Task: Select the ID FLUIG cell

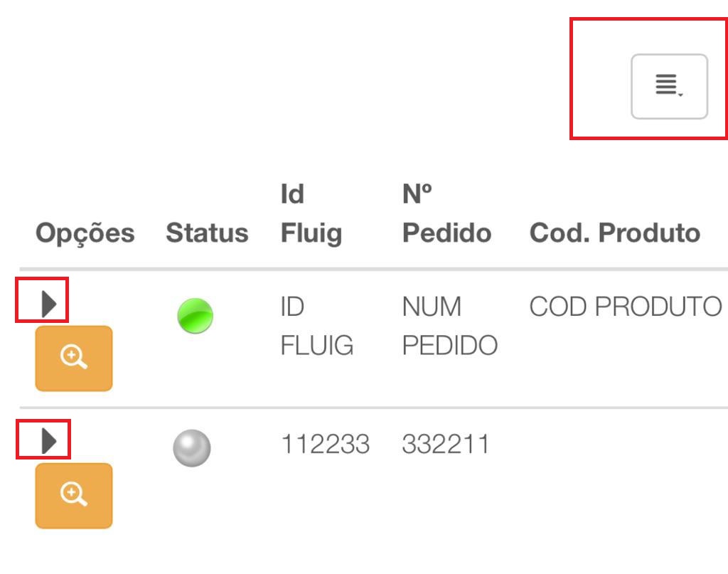Action: point(316,326)
